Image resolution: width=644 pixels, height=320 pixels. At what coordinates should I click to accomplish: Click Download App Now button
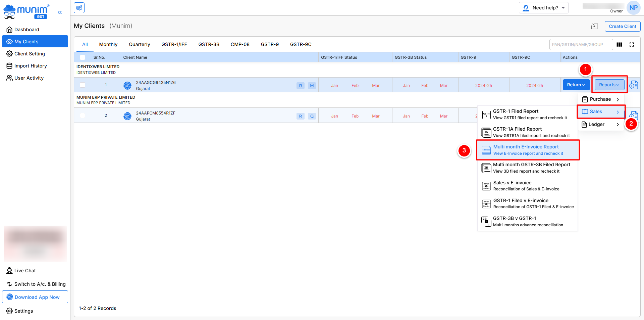click(x=35, y=297)
